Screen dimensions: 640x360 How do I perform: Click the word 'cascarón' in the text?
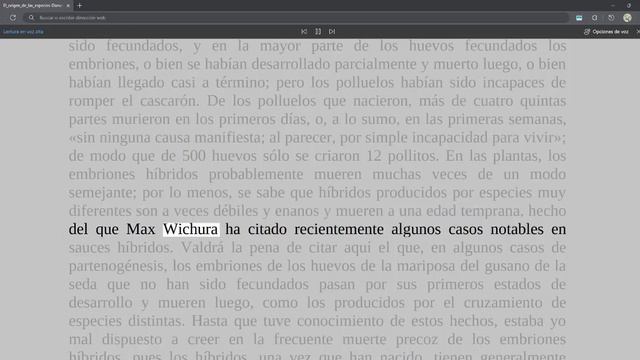pos(169,101)
